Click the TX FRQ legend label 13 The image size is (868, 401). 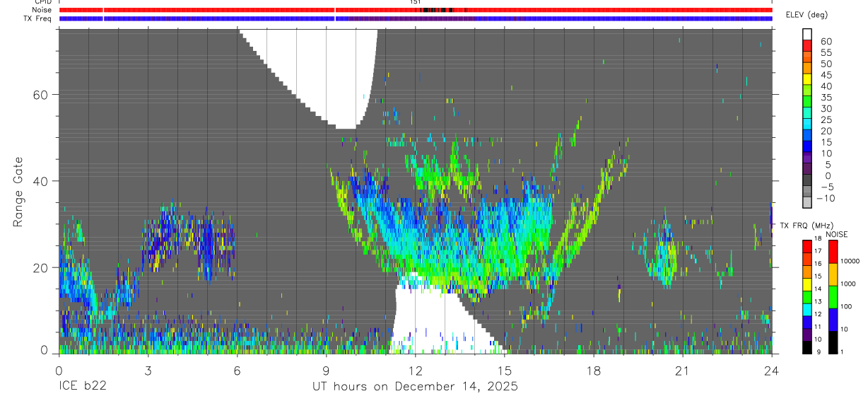(818, 301)
